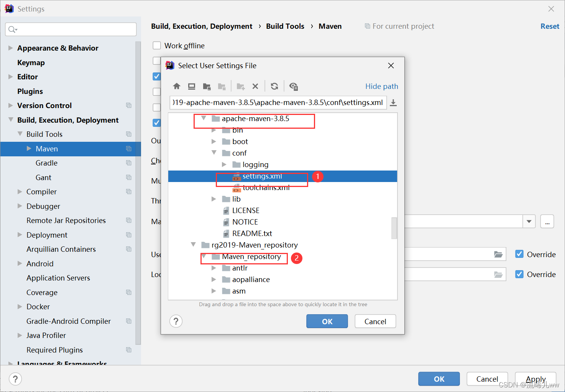This screenshot has height=392, width=565.
Task: Click Cancel in the Settings window
Action: pyautogui.click(x=487, y=379)
